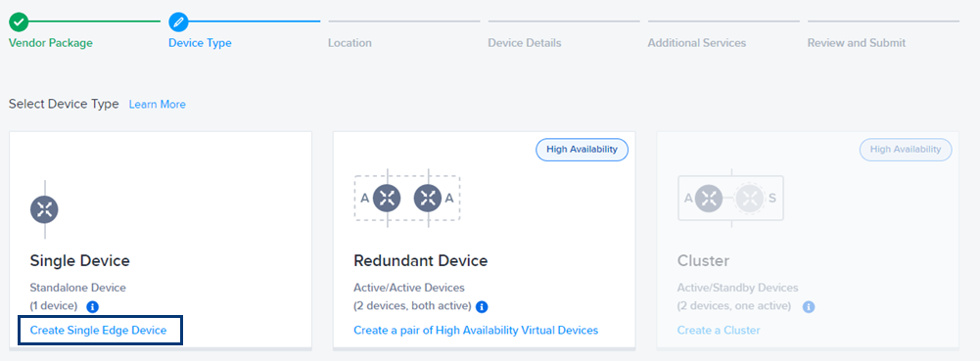Click Create a pair of High Availability Virtual Devices

tap(476, 331)
